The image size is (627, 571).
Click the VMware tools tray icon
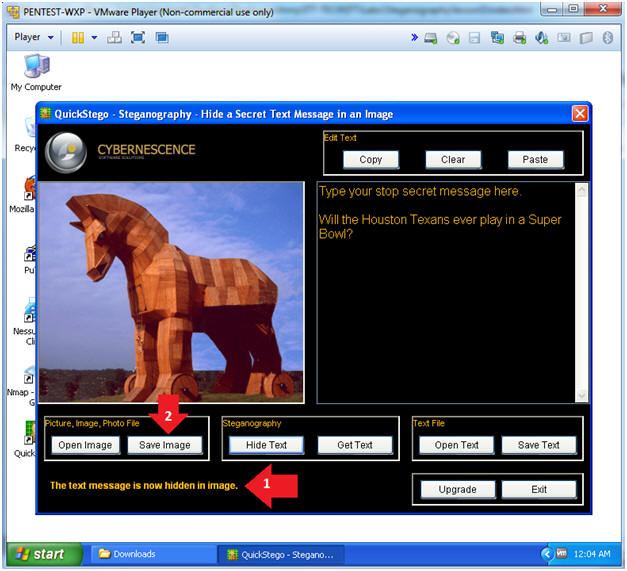coord(562,553)
